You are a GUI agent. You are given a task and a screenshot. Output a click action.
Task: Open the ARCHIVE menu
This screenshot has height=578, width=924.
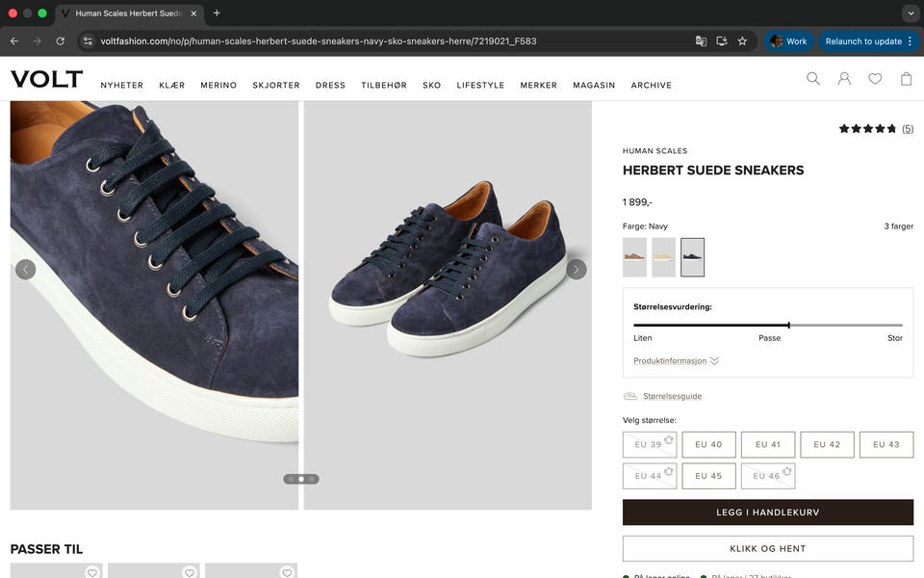pyautogui.click(x=652, y=85)
